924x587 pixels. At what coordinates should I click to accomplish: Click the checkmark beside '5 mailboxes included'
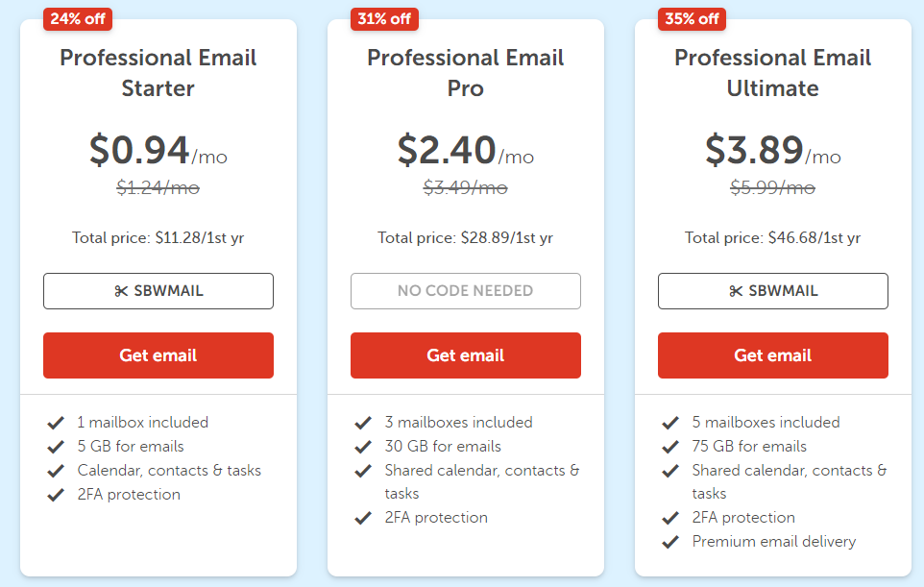click(669, 421)
